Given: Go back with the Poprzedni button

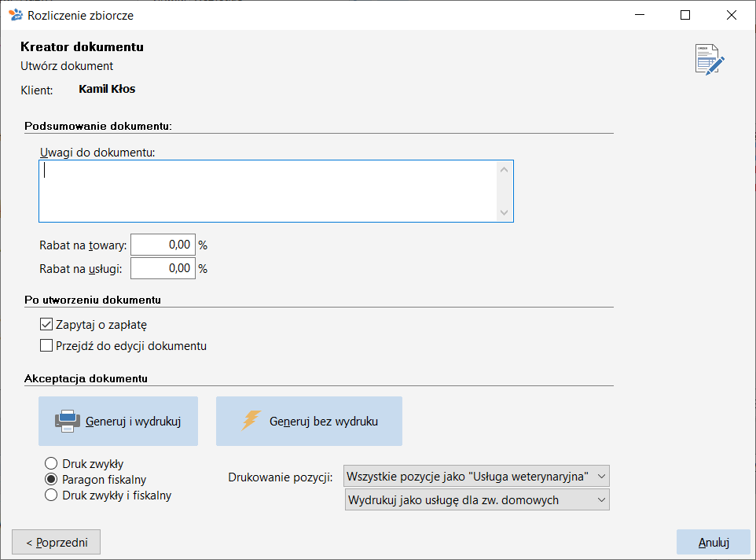Looking at the screenshot, I should pos(57,542).
